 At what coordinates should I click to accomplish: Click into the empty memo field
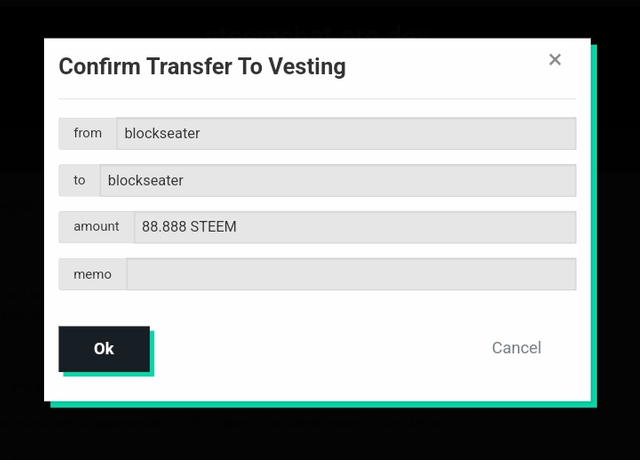point(351,274)
